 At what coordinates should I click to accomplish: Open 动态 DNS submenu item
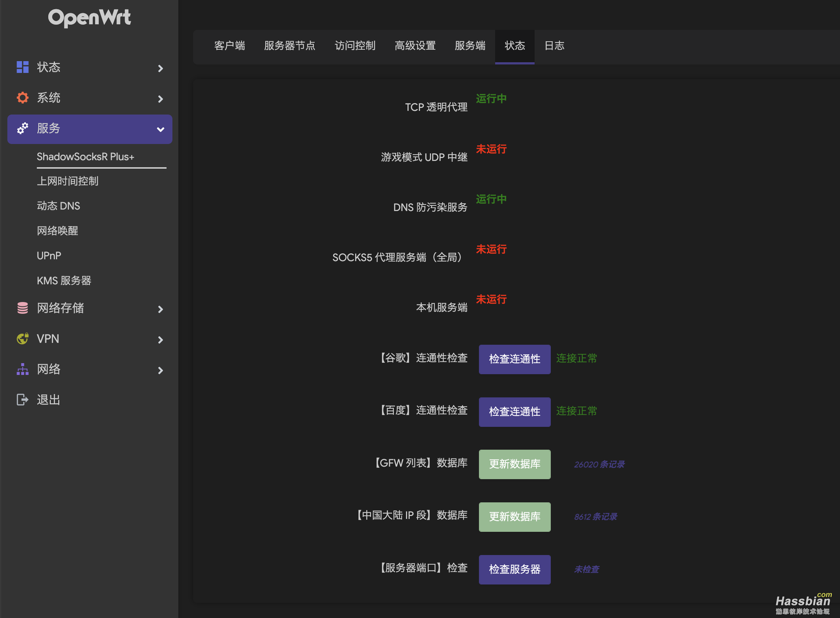click(x=58, y=206)
